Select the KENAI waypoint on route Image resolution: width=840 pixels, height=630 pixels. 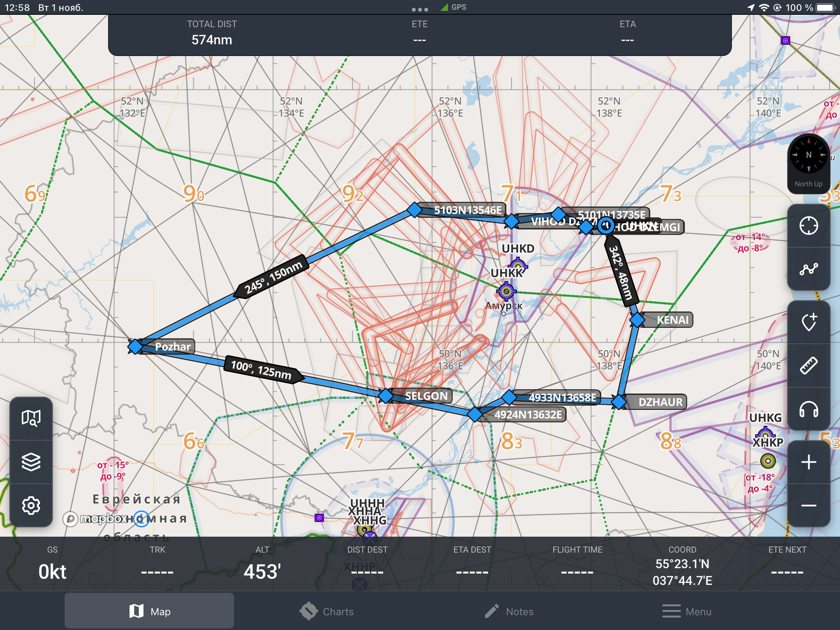637,320
